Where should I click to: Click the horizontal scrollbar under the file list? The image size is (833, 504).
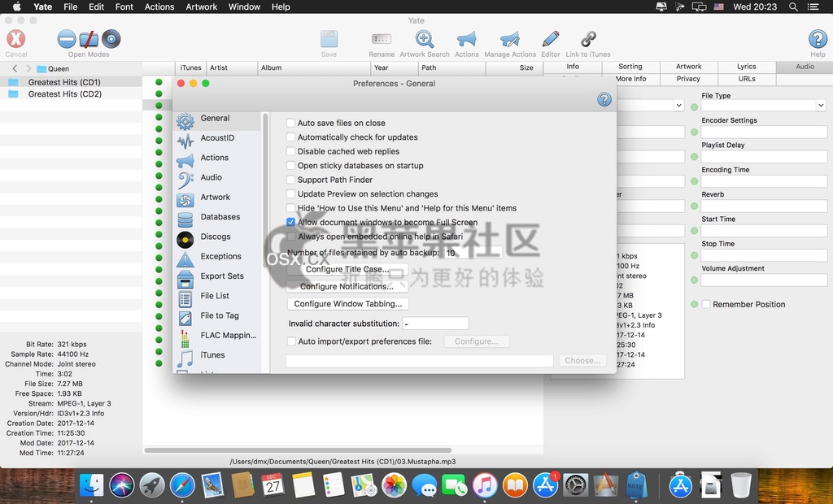[x=298, y=450]
